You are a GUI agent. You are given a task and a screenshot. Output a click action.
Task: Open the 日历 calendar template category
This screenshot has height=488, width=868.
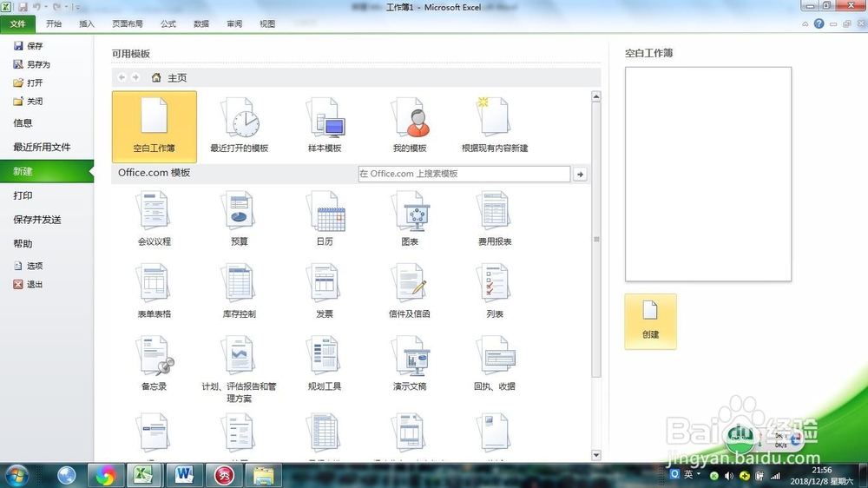[325, 218]
